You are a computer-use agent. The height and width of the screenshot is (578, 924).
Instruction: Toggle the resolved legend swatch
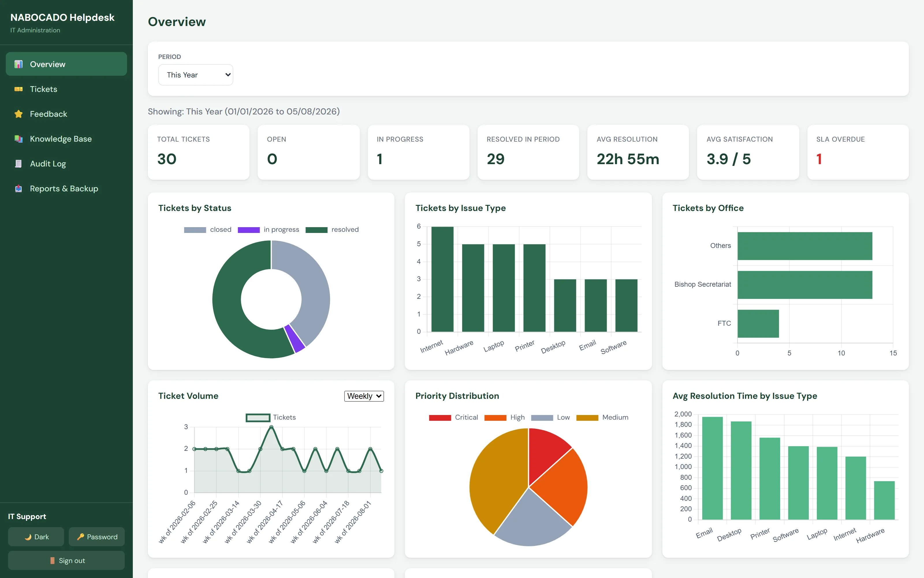point(316,230)
